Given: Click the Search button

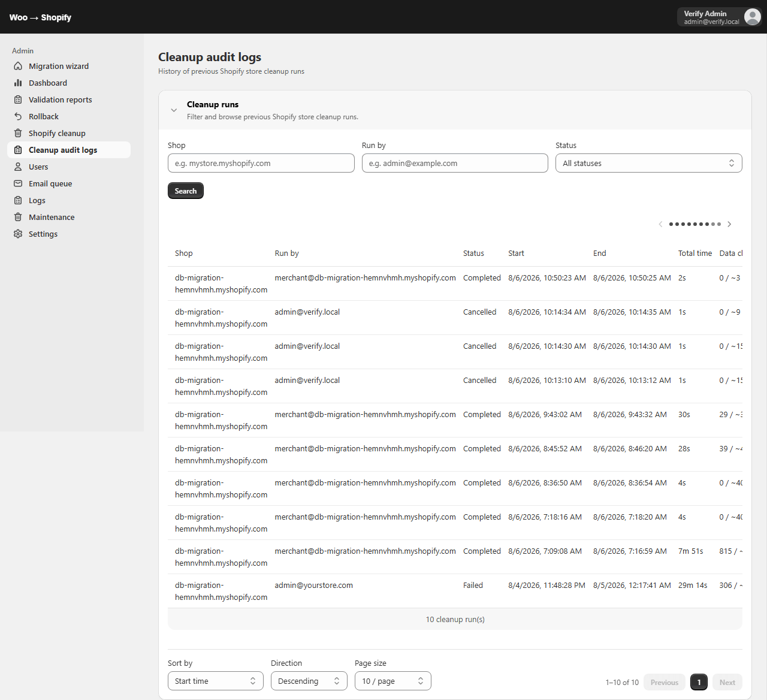Looking at the screenshot, I should click(x=186, y=191).
